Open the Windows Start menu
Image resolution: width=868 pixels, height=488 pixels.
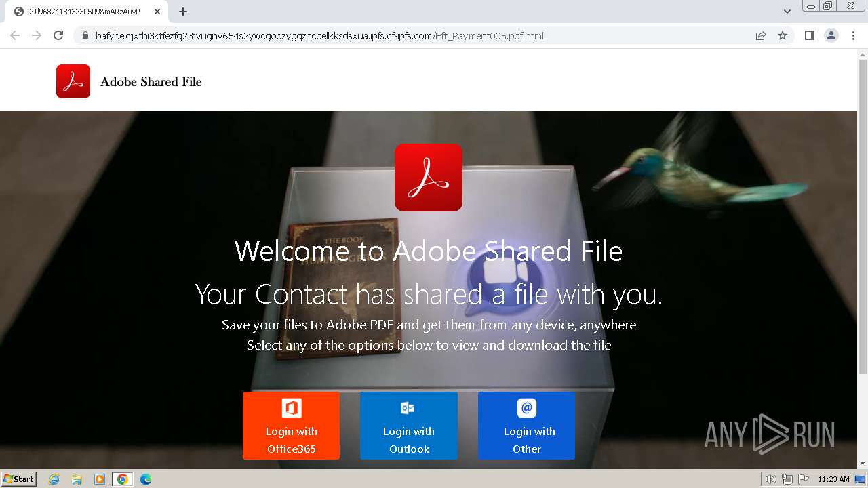[x=19, y=479]
